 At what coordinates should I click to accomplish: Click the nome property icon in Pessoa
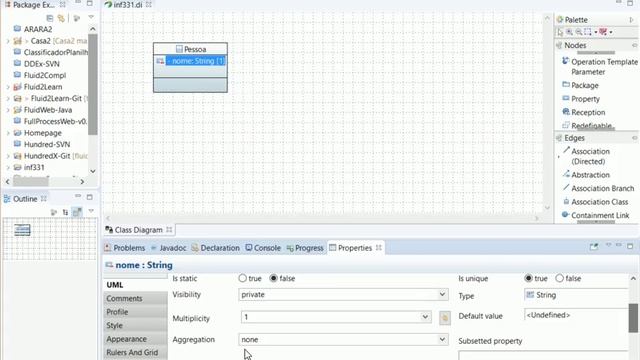(160, 61)
